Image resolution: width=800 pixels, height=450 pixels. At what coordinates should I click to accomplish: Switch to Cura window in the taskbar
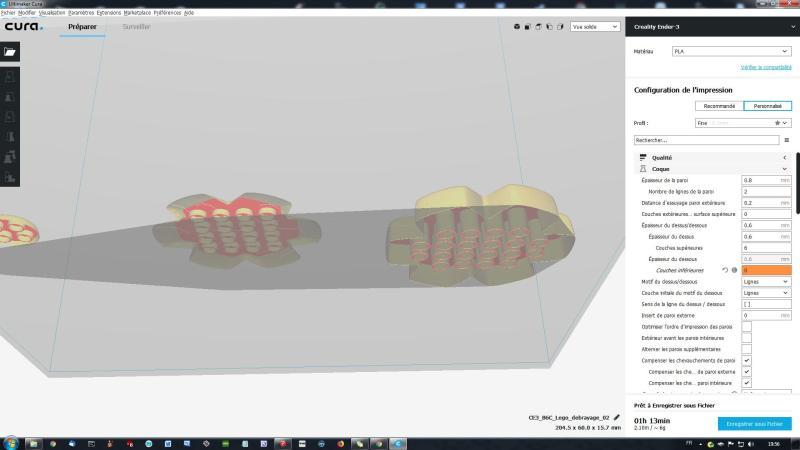pyautogui.click(x=398, y=444)
